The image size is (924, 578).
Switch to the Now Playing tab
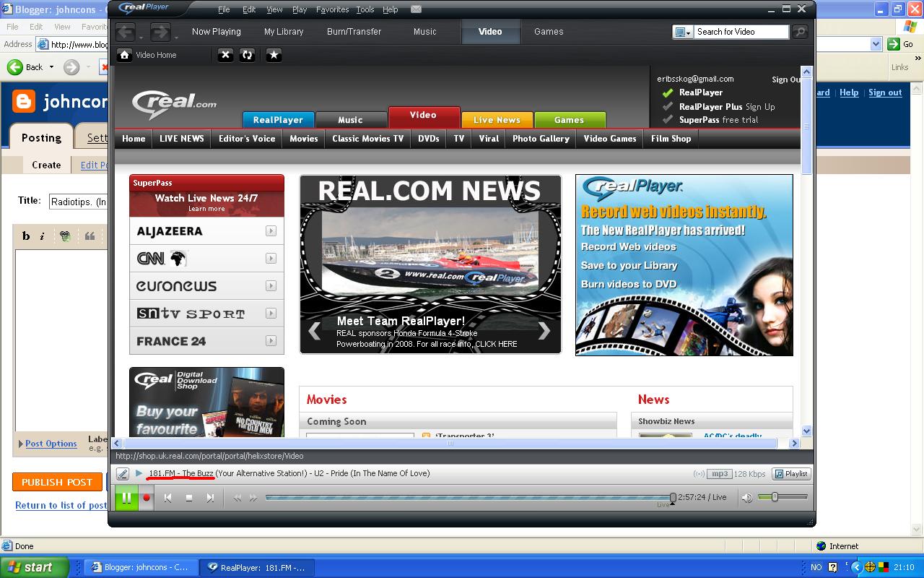point(217,32)
